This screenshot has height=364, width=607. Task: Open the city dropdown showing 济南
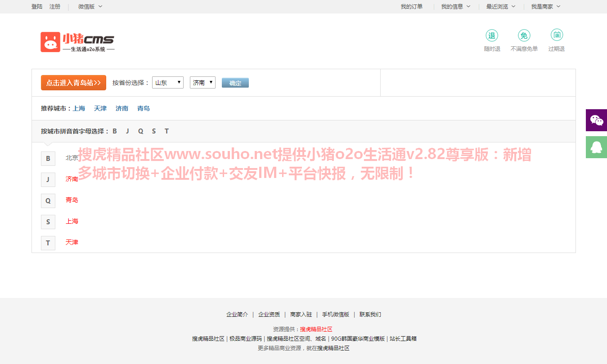click(x=202, y=82)
